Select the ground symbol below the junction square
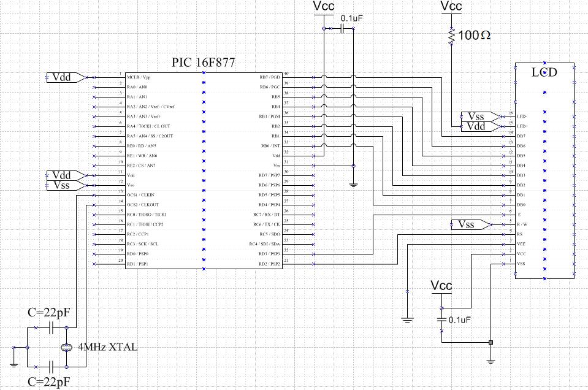This screenshot has width=588, height=390. (x=491, y=362)
